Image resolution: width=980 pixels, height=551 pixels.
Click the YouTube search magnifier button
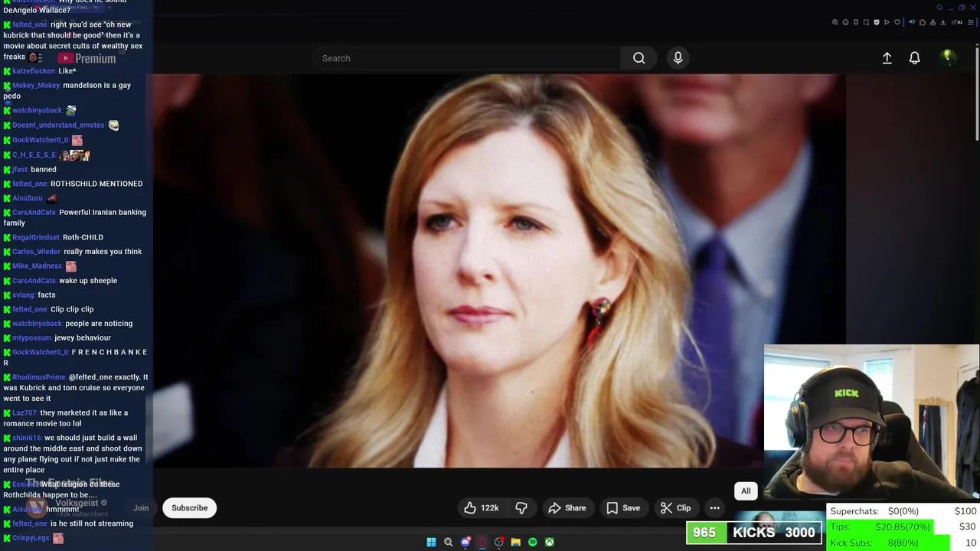(x=639, y=58)
